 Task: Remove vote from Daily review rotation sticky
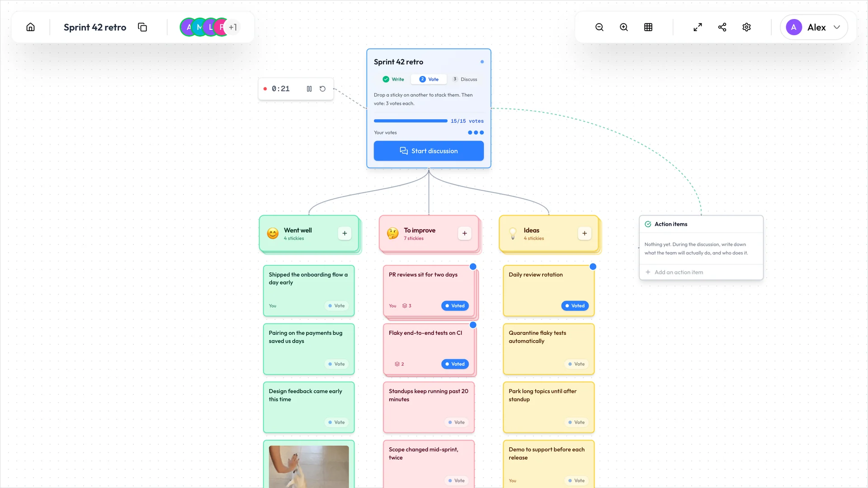[575, 306]
